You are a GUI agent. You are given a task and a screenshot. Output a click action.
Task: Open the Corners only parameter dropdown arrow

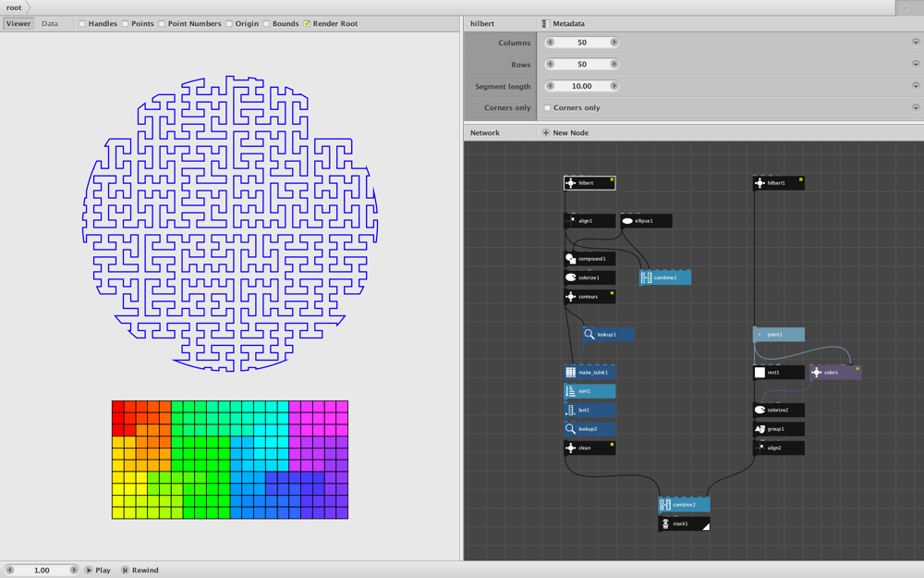(x=916, y=108)
